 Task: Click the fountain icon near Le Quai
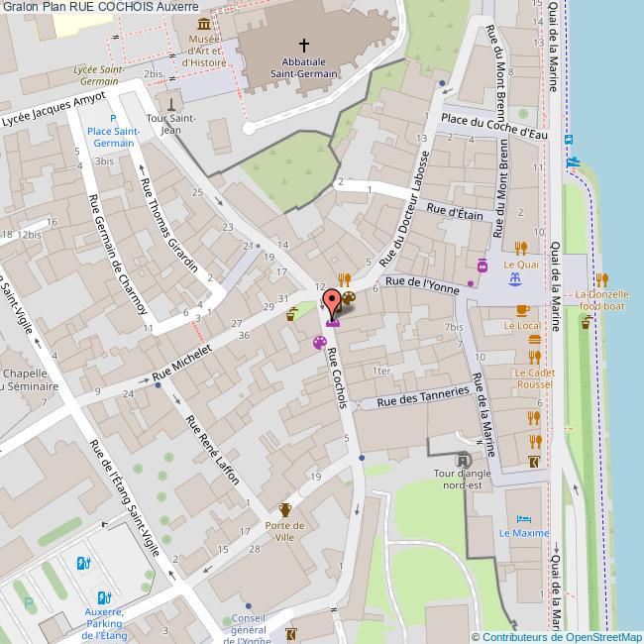tap(514, 281)
